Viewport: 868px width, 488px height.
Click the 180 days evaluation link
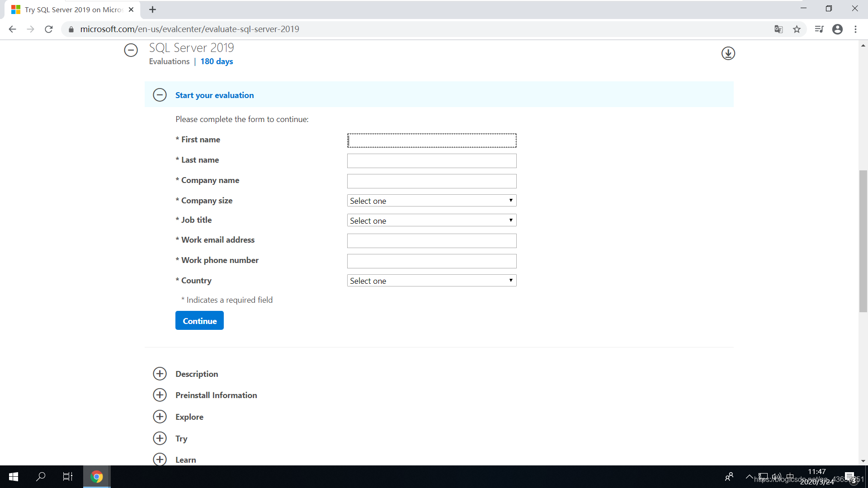coord(217,61)
